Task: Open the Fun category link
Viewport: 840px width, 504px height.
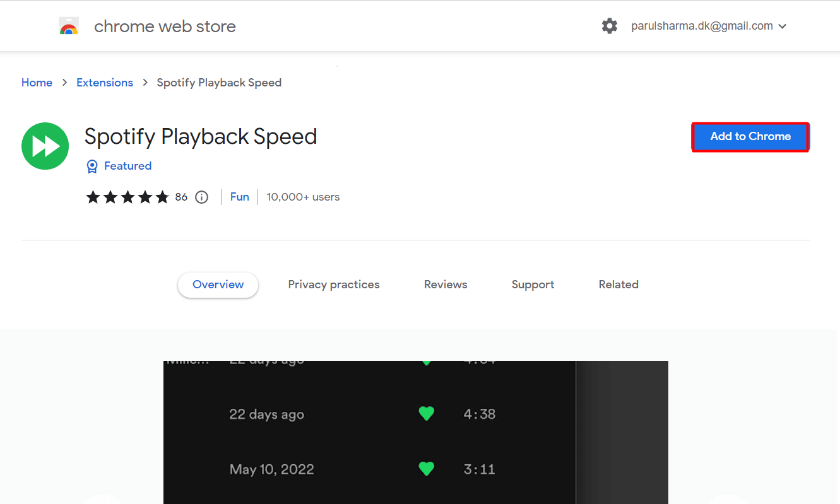Action: [x=240, y=197]
